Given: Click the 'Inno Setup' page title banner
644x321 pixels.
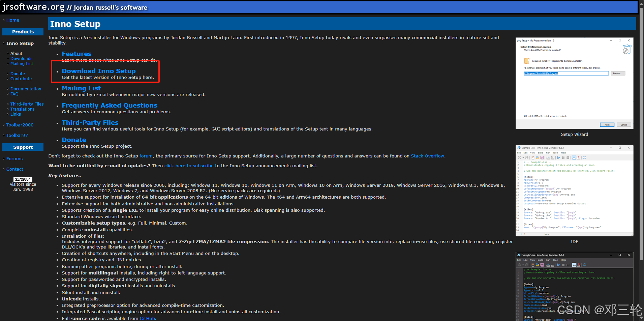Looking at the screenshot, I should 342,24.
